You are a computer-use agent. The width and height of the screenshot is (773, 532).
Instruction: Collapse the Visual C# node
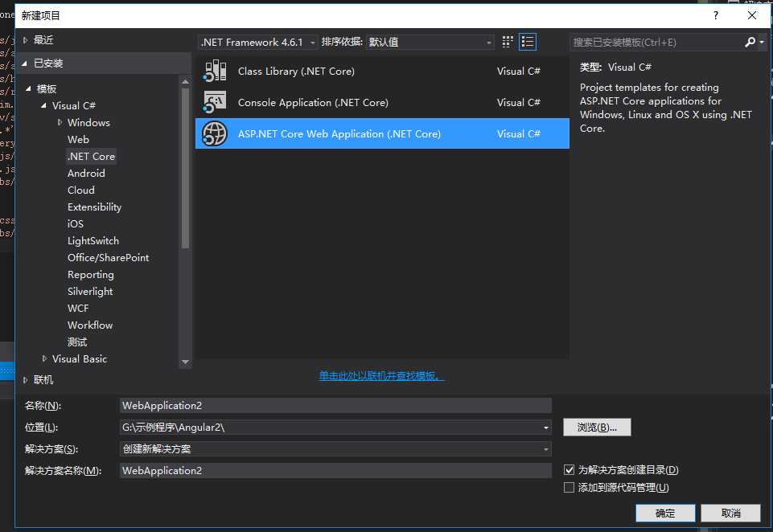point(44,105)
